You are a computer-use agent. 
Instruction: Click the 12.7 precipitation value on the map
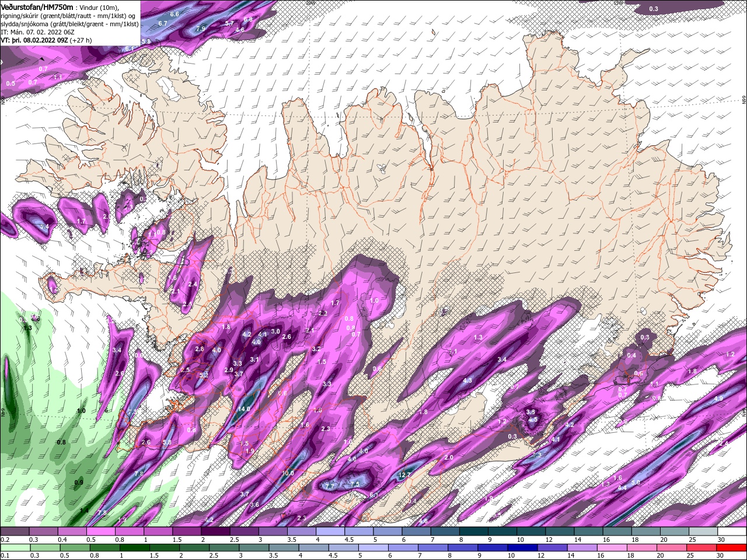[x=405, y=475]
